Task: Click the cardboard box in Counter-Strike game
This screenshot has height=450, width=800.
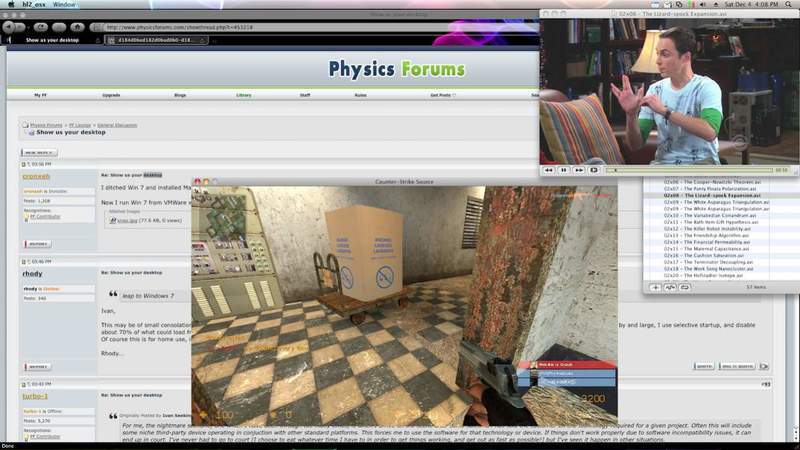Action: point(364,252)
